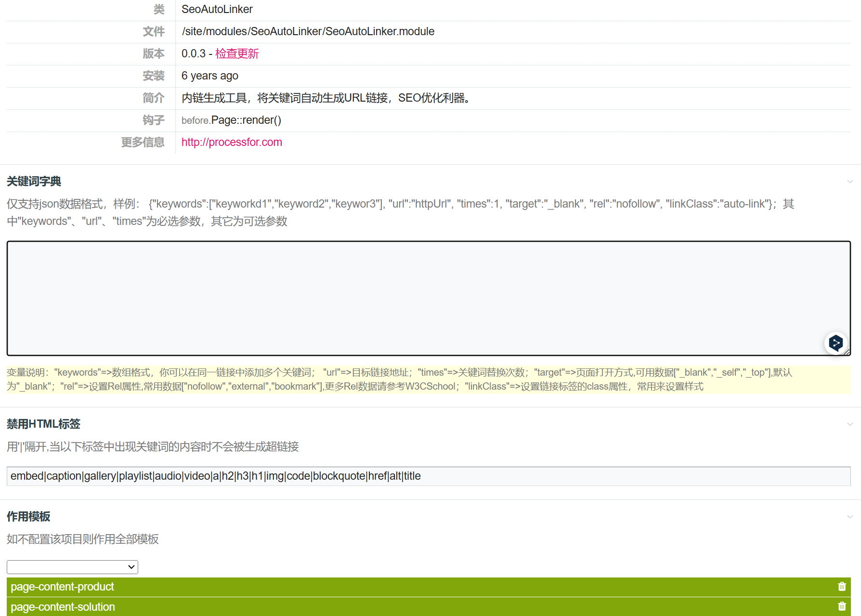Click the SeoAutoLinker class name

217,9
